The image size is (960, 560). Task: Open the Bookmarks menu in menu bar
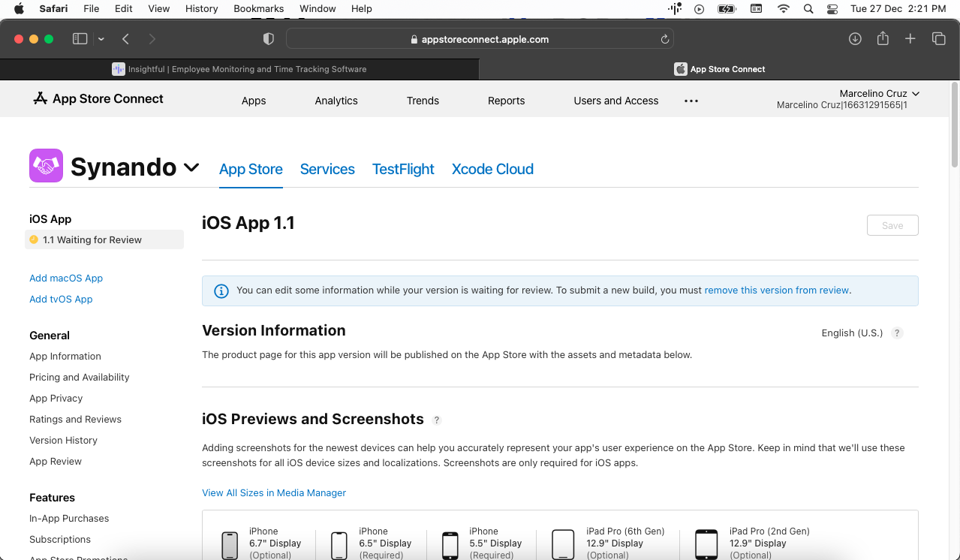[258, 8]
